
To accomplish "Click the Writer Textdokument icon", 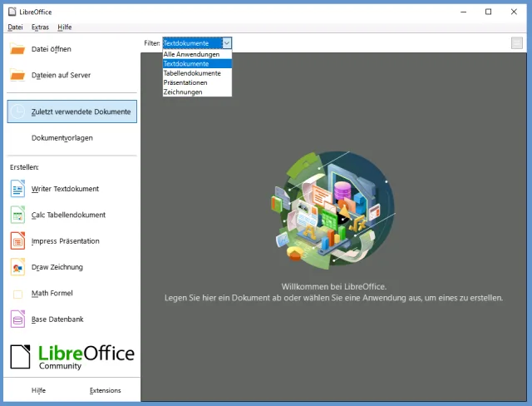I will [x=18, y=189].
